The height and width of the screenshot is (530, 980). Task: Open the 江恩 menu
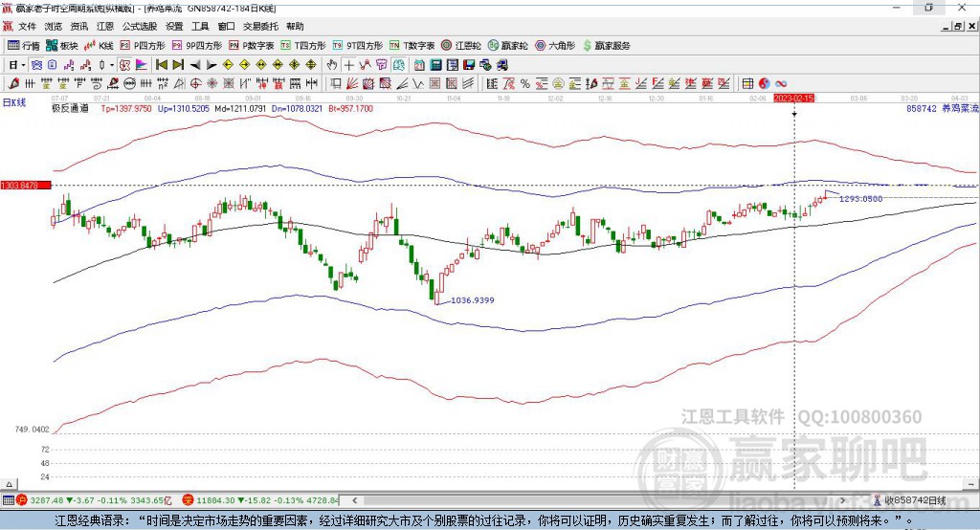pos(105,27)
